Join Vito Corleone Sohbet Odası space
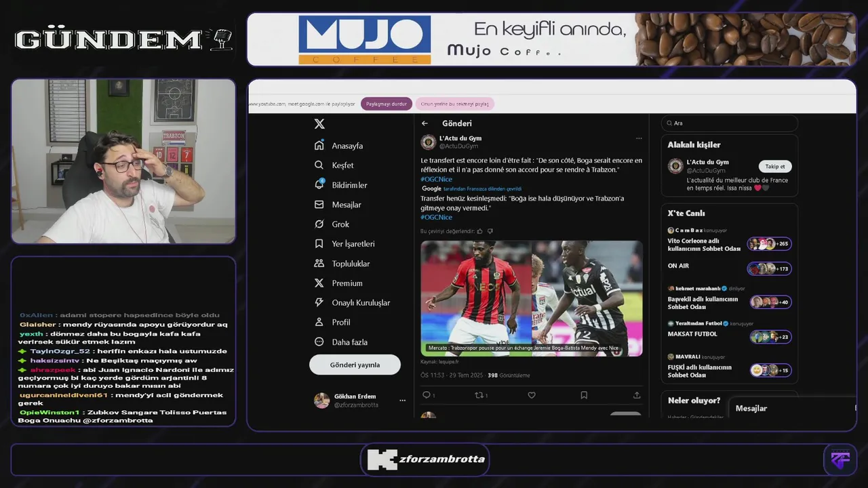The width and height of the screenshot is (868, 488). point(703,245)
